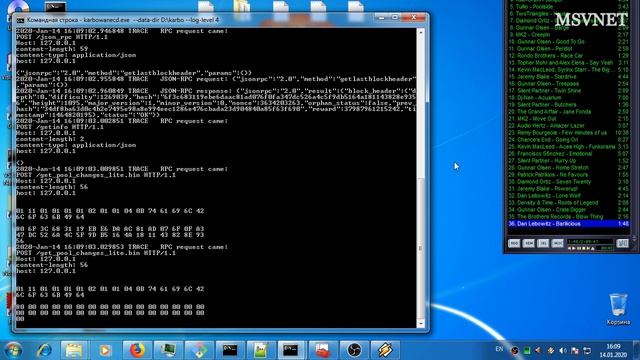Image resolution: width=640 pixels, height=360 pixels.
Task: Open Windows Media Player taskbar icon
Action: coord(105,350)
